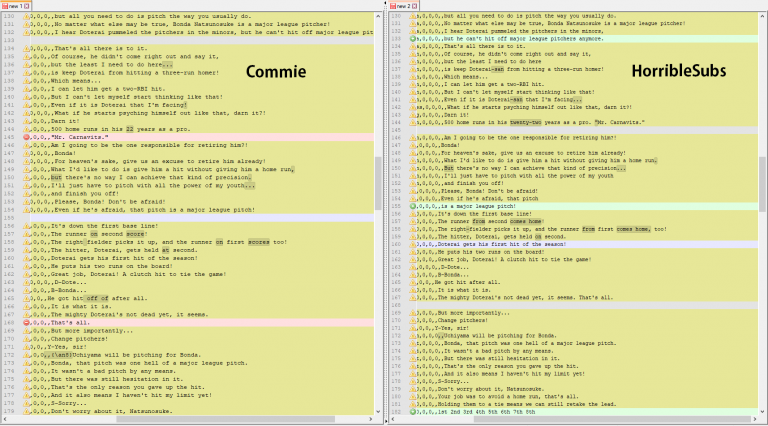Click warning icon beside 'Great job, Doterai!' in left pane
The height and width of the screenshot is (426, 768).
point(26,274)
